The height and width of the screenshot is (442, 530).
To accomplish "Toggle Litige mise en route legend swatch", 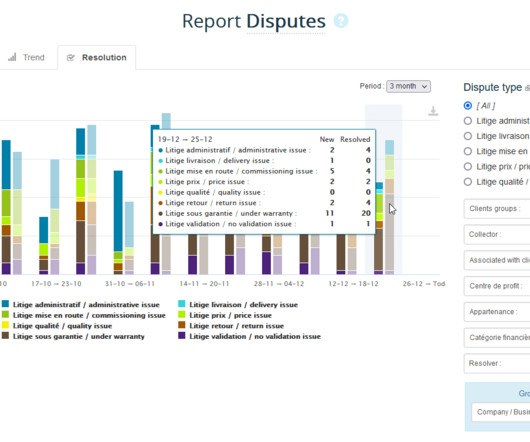I will pos(5,315).
